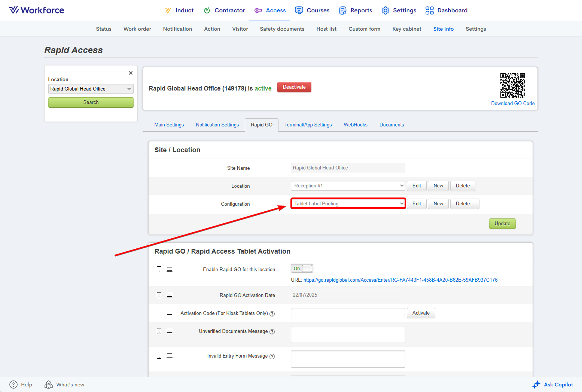The image size is (582, 392).
Task: Open the Custom form submenu item
Action: coord(365,29)
